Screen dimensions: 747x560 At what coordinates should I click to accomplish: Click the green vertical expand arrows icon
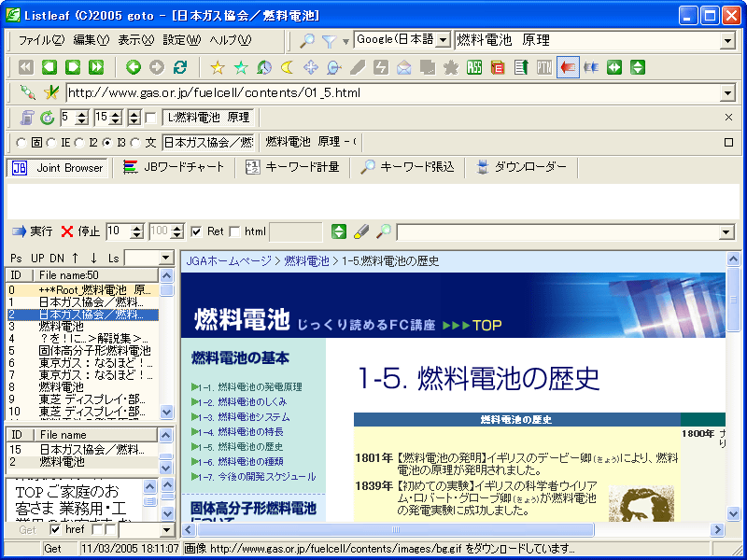tap(638, 67)
